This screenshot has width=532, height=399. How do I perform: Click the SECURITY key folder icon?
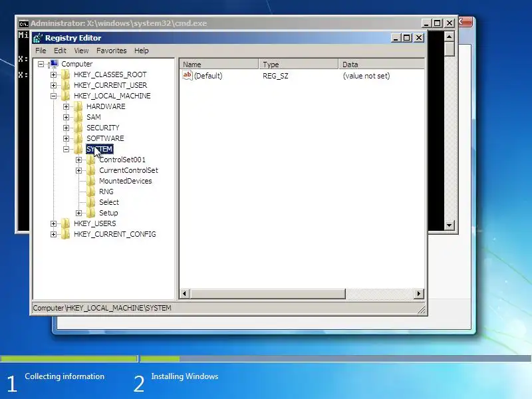click(78, 128)
